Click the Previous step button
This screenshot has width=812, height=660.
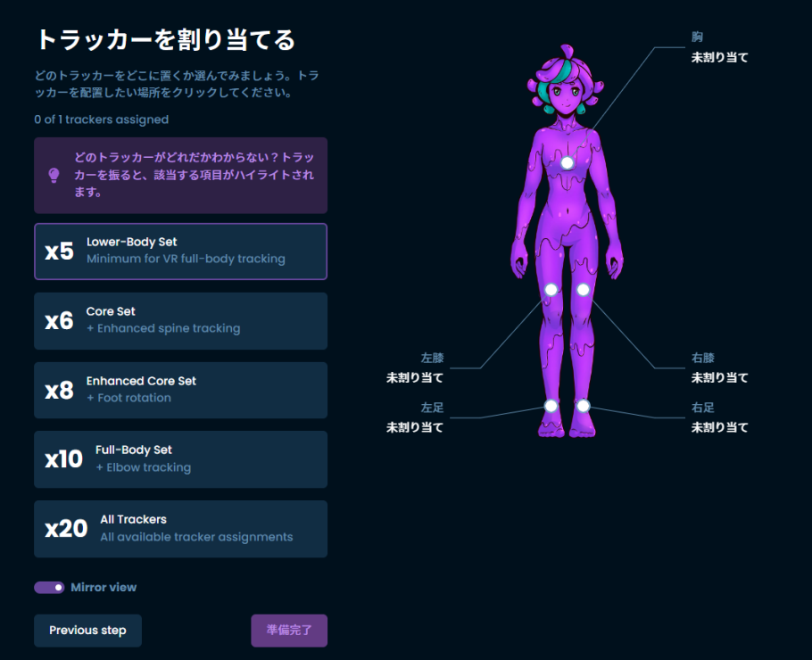(87, 631)
